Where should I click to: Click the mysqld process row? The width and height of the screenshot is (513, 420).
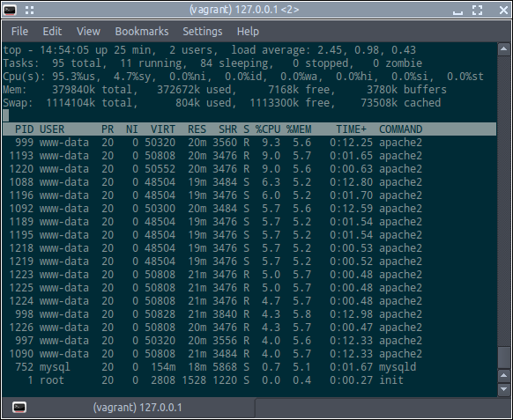249,367
